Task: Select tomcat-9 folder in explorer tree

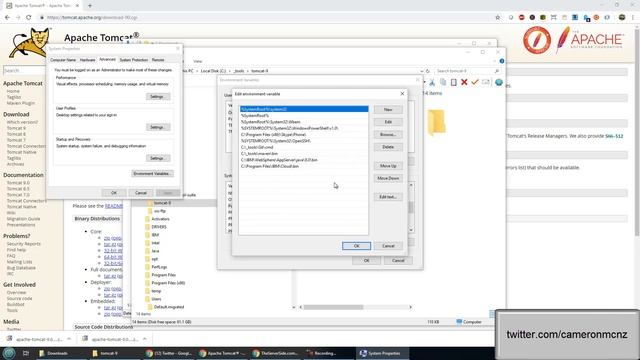Action: click(162, 203)
